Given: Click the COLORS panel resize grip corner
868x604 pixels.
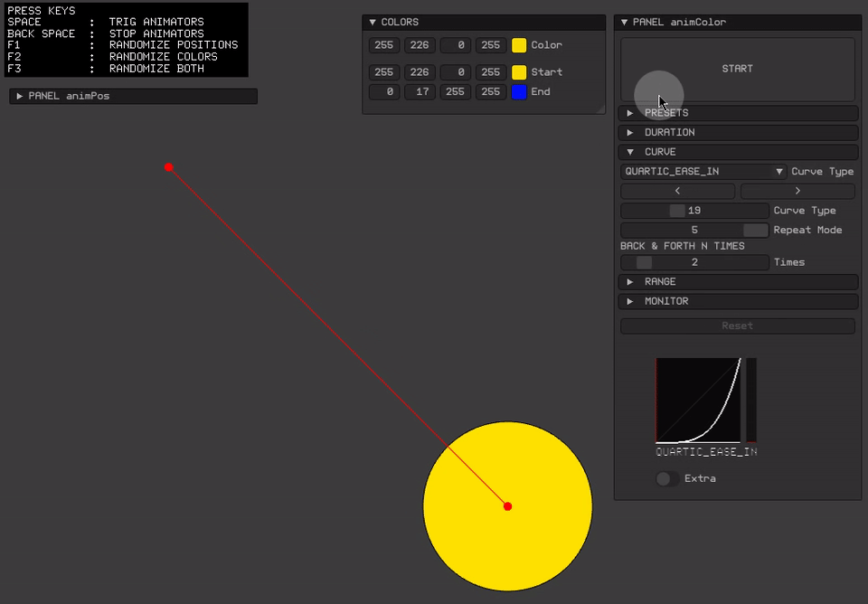Looking at the screenshot, I should click(601, 109).
